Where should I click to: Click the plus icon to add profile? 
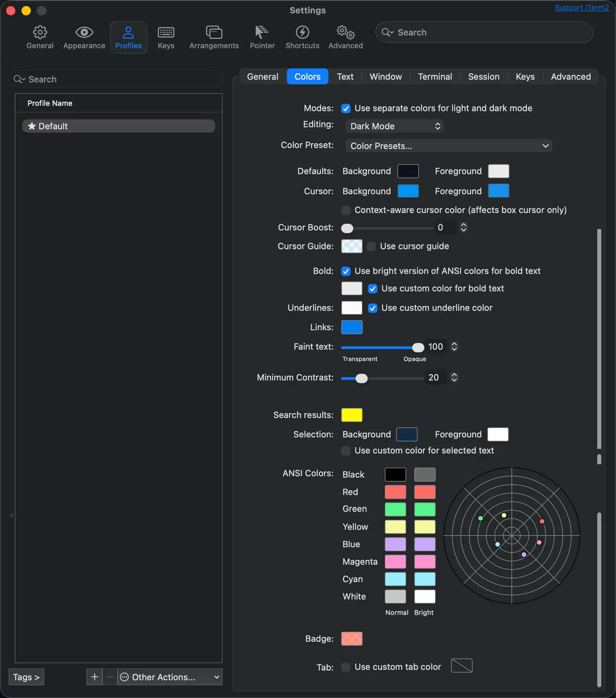click(x=95, y=677)
